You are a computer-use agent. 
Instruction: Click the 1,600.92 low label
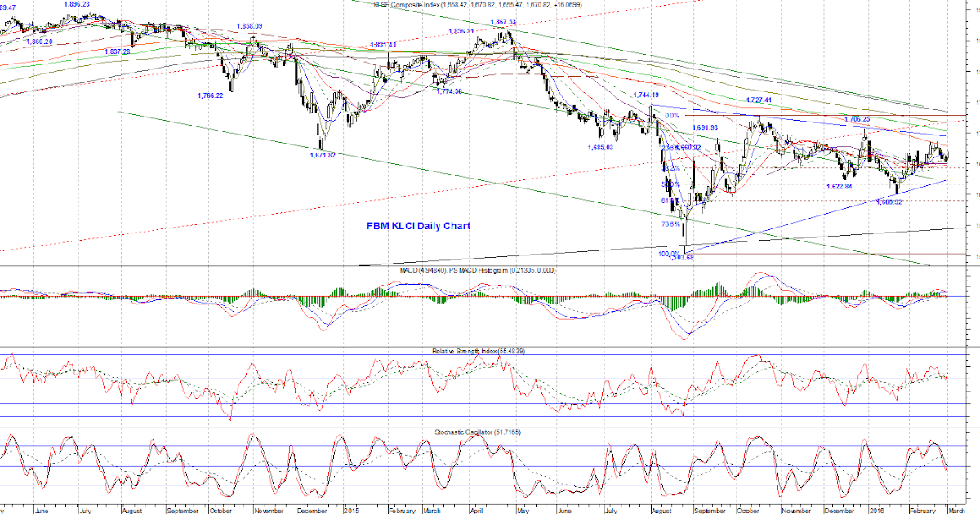(890, 202)
